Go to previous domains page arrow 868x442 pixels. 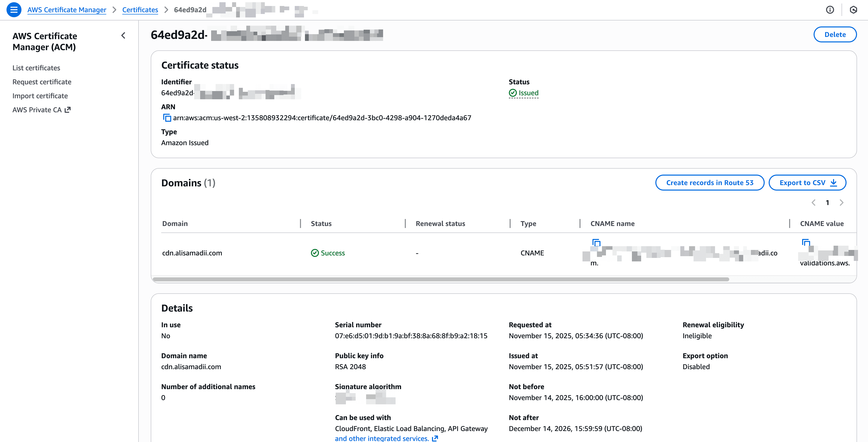pos(813,203)
